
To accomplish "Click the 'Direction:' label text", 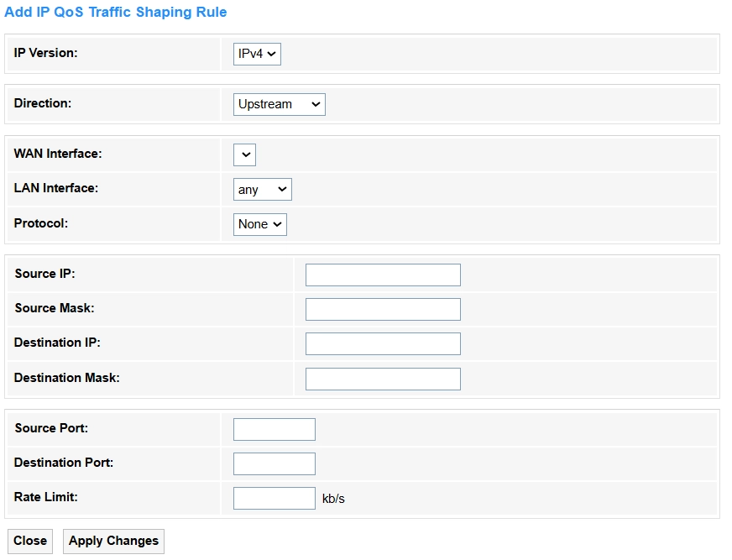I will [x=43, y=103].
